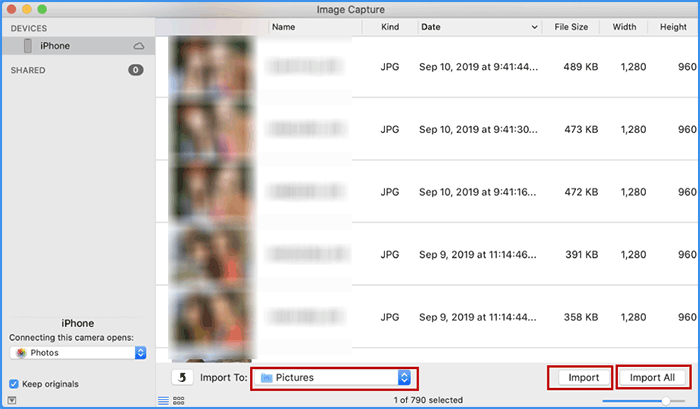Click the date 'Sep 9, 2019 at 11:14:46...'
Image resolution: width=700 pixels, height=409 pixels.
477,255
